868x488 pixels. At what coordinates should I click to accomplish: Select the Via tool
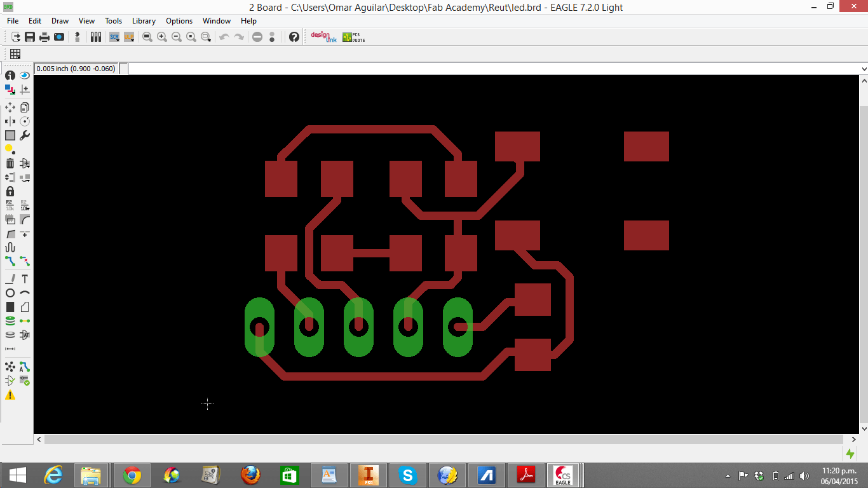pos(10,321)
